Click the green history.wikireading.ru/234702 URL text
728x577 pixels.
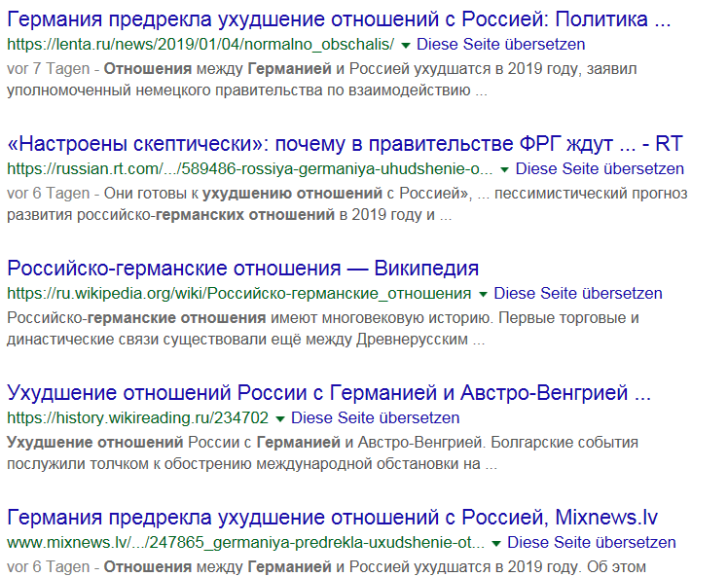click(x=137, y=418)
